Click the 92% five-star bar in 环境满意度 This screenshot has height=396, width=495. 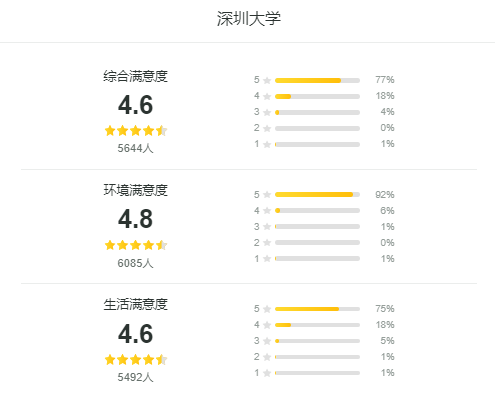(x=317, y=195)
